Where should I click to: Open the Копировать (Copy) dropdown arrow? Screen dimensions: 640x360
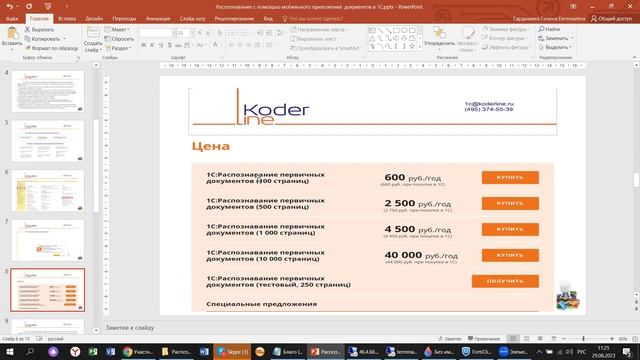tap(64, 39)
